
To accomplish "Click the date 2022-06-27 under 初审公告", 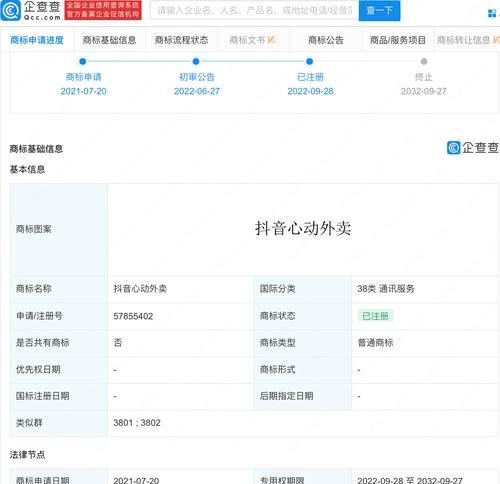I will (197, 91).
